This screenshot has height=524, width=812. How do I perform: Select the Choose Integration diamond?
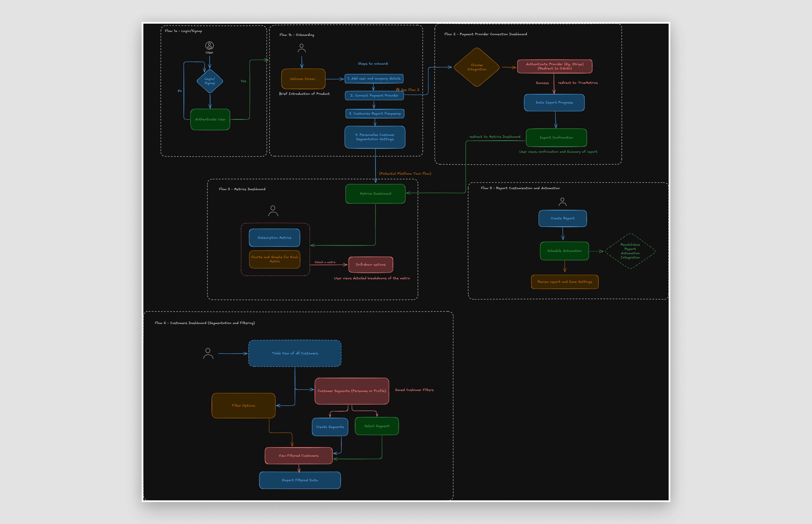[477, 67]
